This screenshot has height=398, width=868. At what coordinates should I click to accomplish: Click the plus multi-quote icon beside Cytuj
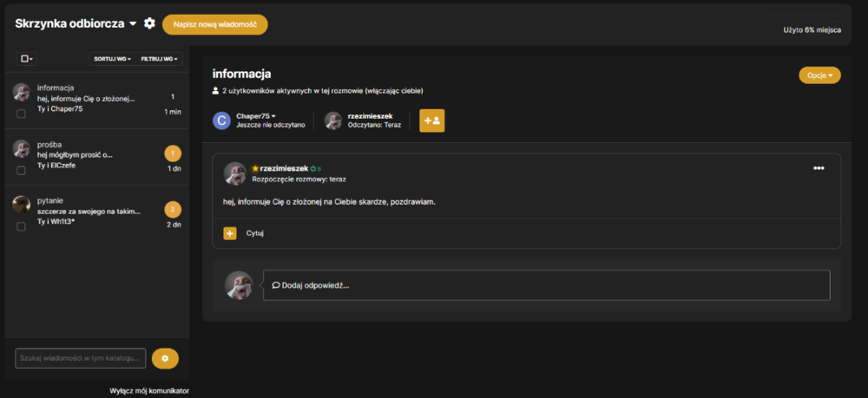230,233
